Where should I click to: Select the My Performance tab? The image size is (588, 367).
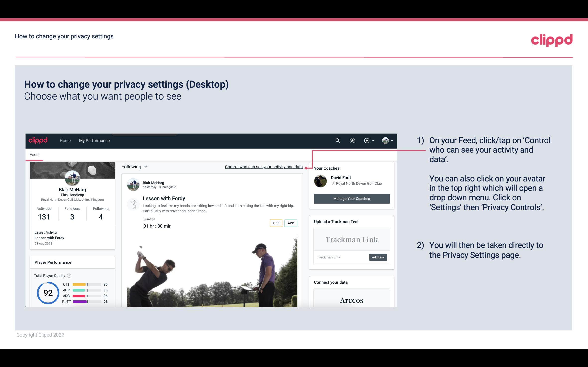[94, 140]
